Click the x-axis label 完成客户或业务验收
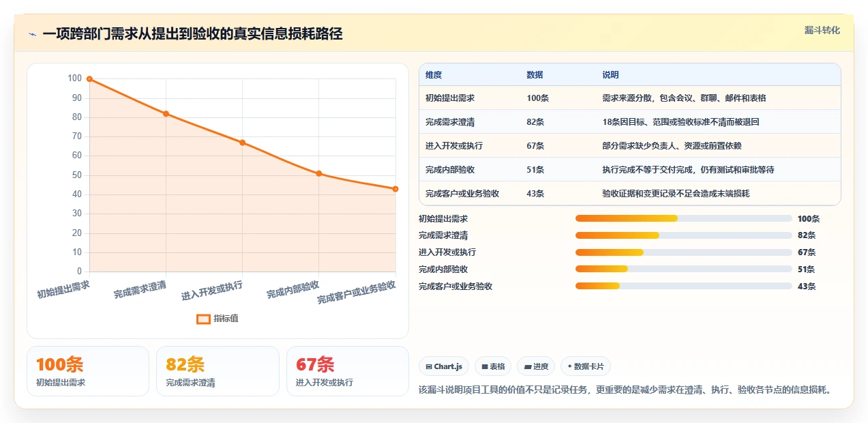868x423 pixels. [x=357, y=292]
